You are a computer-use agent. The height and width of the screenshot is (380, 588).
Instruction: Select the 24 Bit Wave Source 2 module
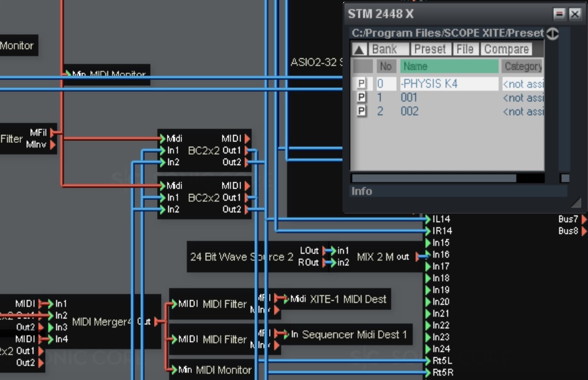click(242, 257)
